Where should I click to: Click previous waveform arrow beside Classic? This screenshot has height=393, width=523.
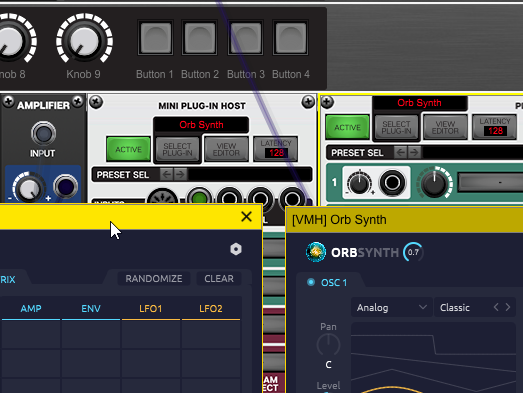tap(496, 307)
